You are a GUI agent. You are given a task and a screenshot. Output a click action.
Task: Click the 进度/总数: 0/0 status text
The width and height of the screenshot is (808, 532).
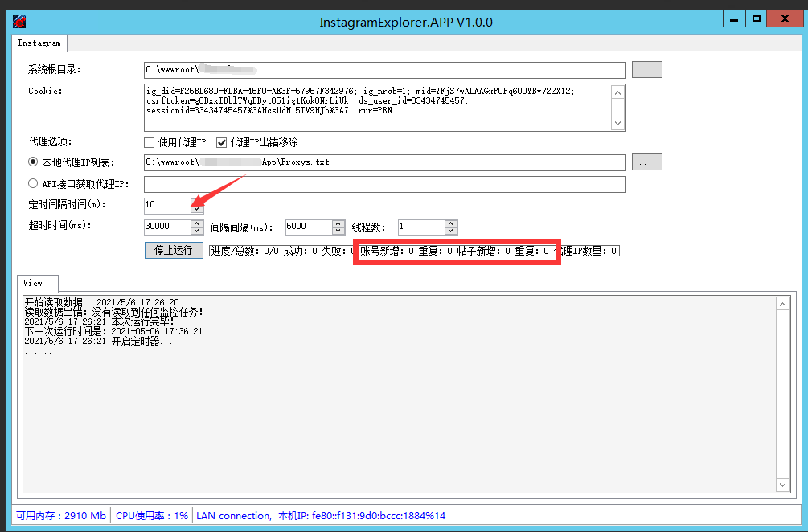[244, 251]
